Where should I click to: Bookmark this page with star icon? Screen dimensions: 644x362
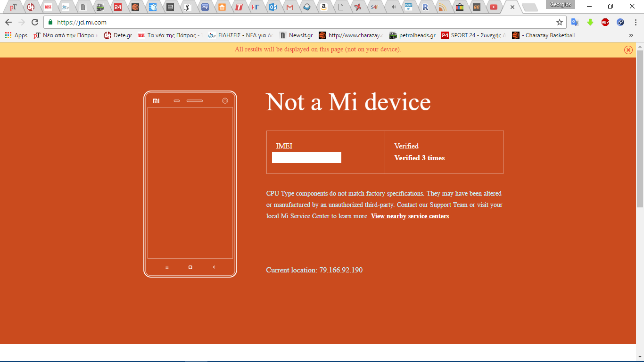point(560,22)
